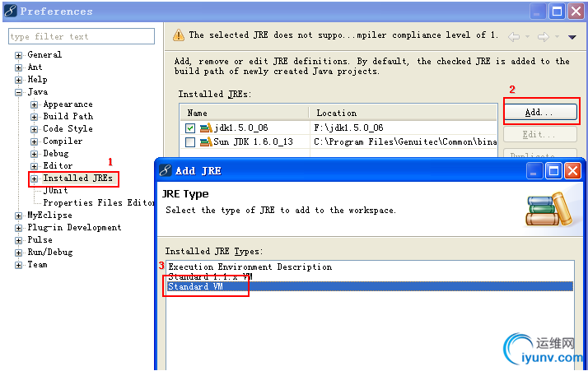Click the warning icon in Preferences header
The image size is (588, 371).
point(179,35)
